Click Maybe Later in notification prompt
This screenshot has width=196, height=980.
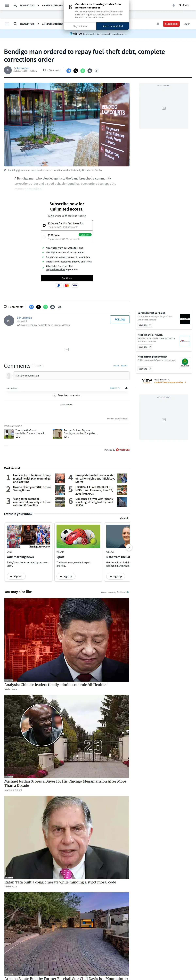(x=80, y=26)
